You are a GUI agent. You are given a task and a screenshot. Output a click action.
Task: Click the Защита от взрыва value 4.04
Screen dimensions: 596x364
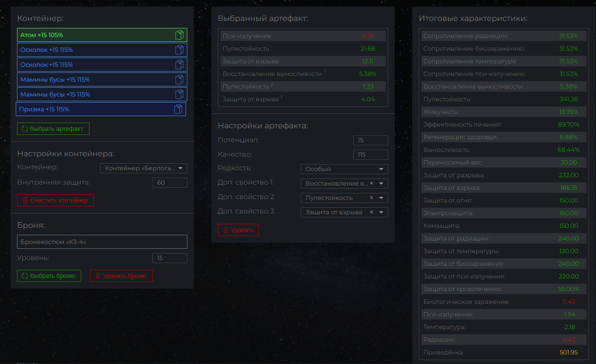pos(368,100)
